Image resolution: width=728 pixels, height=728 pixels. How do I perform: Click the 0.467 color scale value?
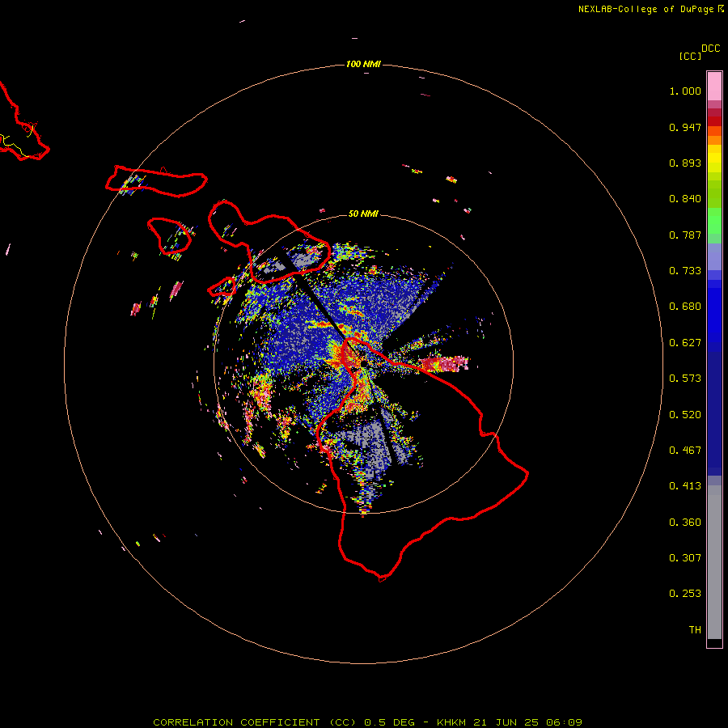coord(685,451)
